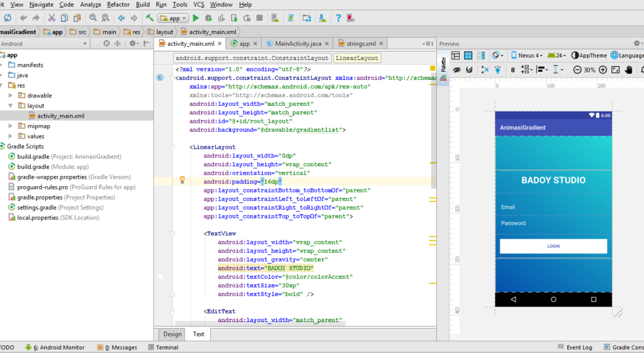Viewport: 644px width, 353px height.
Task: Click the Make Project hammer icon
Action: point(150,18)
